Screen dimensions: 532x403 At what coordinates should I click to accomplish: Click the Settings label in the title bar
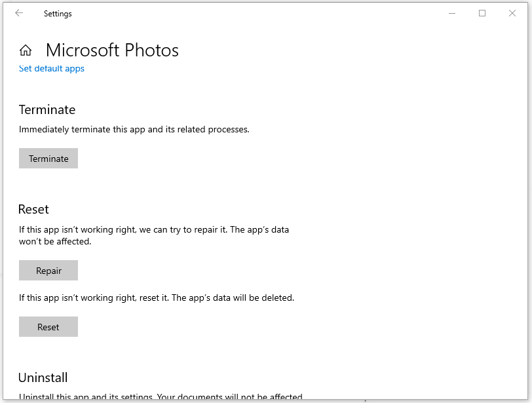coord(58,14)
